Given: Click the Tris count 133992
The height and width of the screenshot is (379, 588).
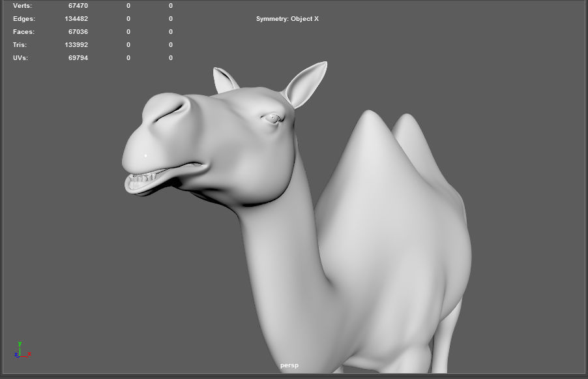Looking at the screenshot, I should tap(76, 44).
